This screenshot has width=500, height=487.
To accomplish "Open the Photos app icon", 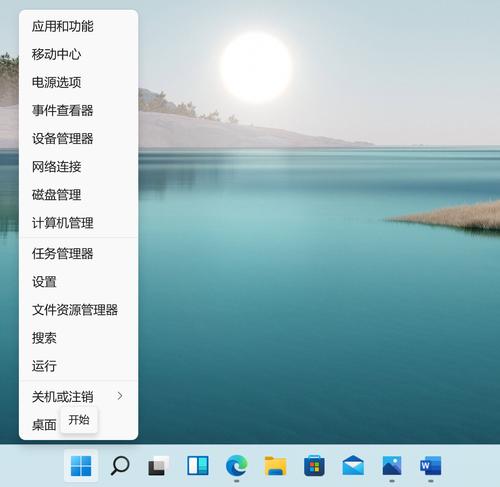I will pos(392,466).
